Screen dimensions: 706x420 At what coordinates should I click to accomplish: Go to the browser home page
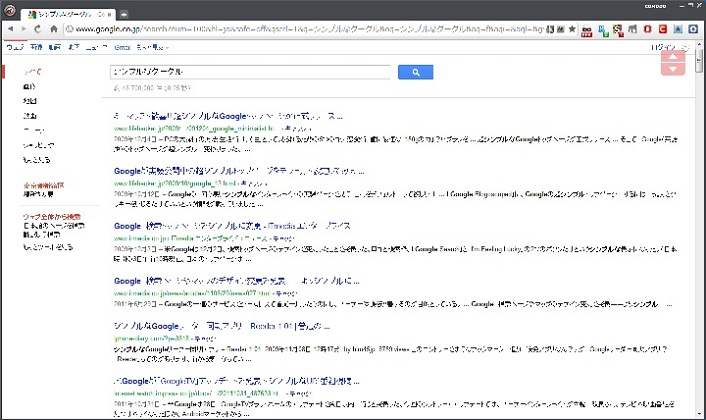[54, 29]
